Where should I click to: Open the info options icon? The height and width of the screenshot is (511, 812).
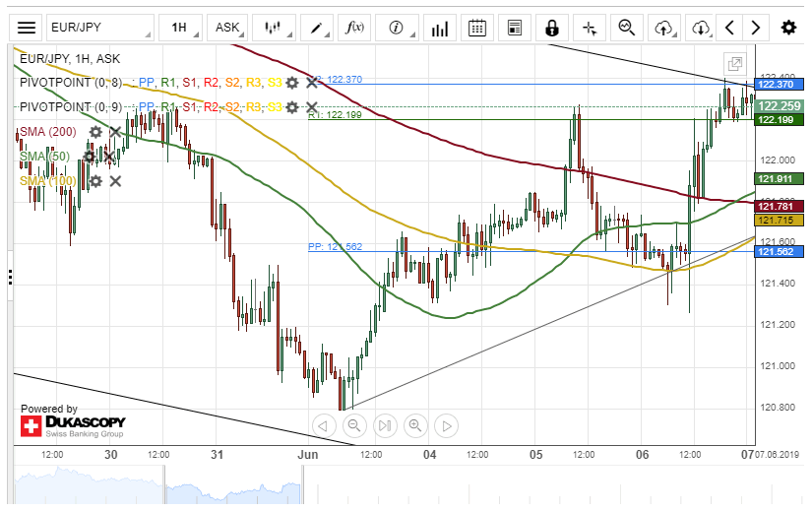point(397,28)
